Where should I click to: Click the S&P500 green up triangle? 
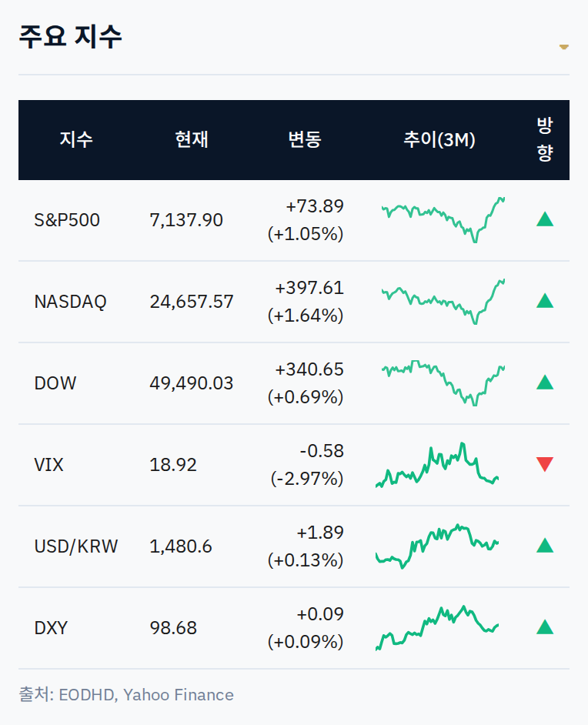(x=545, y=219)
